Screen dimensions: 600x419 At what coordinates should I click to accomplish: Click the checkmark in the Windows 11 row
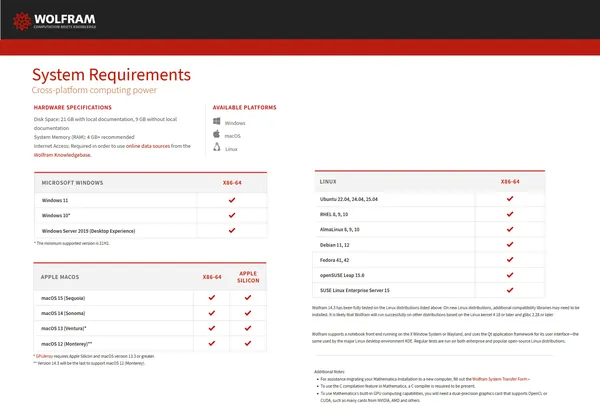click(232, 200)
